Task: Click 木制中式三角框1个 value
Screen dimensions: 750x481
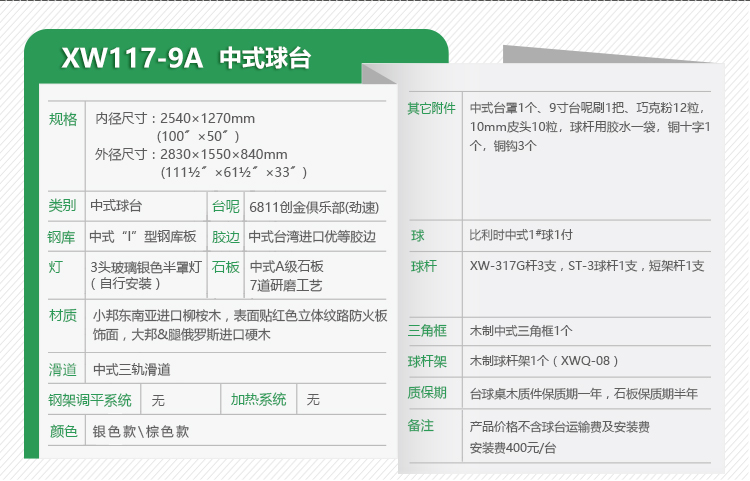Action: pyautogui.click(x=521, y=331)
